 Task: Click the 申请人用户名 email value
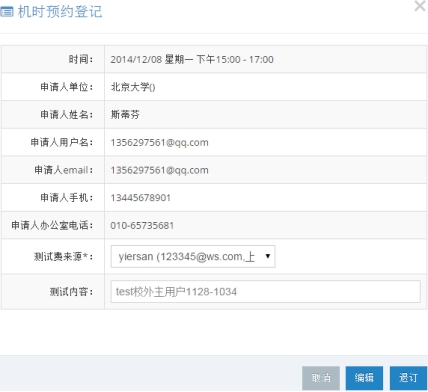coord(159,143)
